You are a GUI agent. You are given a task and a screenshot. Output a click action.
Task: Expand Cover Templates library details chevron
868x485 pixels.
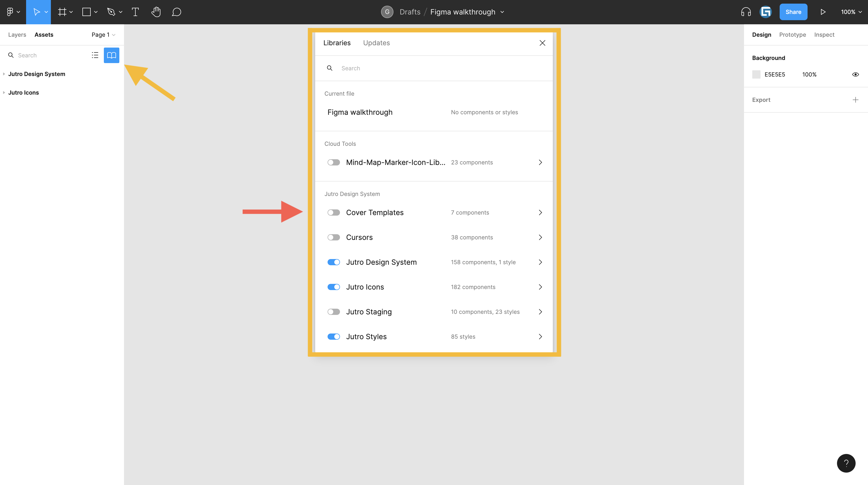[540, 213]
